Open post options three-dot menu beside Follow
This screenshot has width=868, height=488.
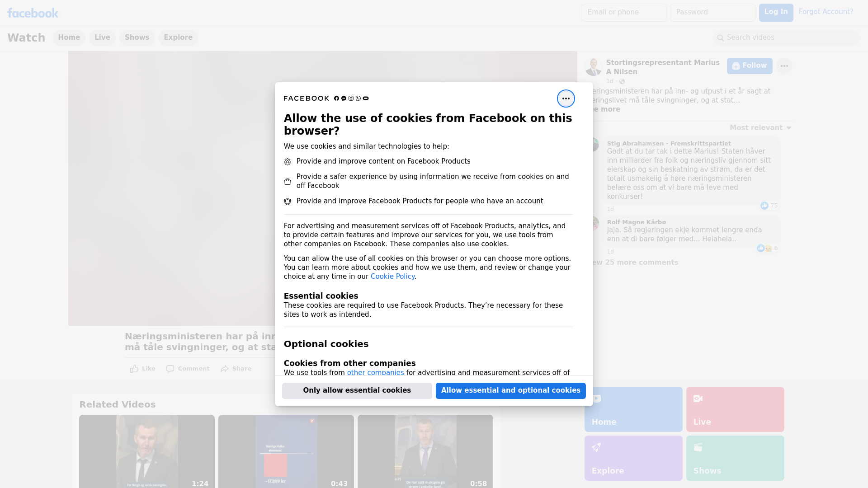pos(784,66)
